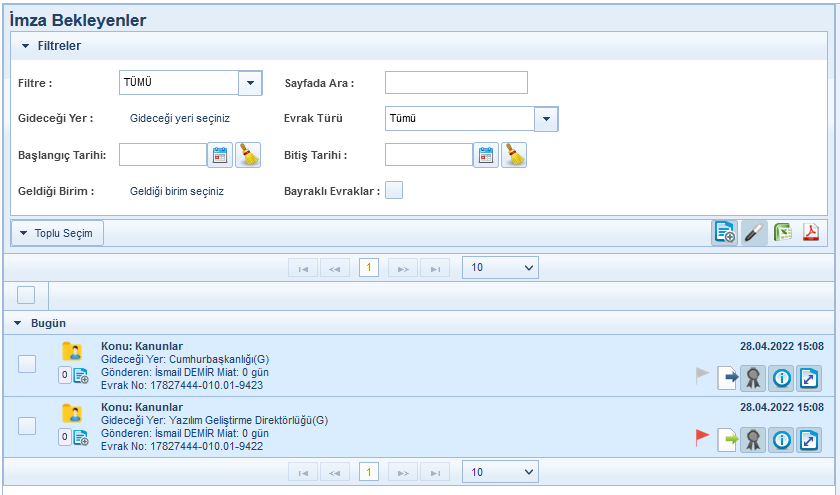Click the Geldiği birim seçiniz link

[x=177, y=191]
